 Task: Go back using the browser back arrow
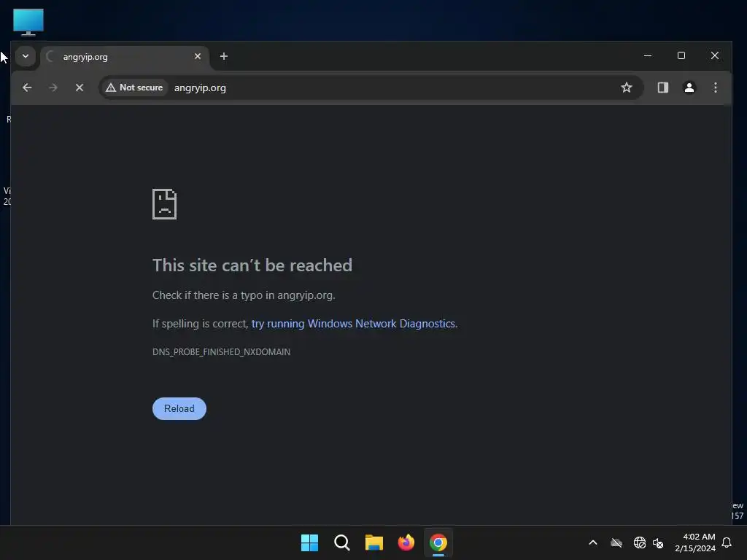pos(27,87)
